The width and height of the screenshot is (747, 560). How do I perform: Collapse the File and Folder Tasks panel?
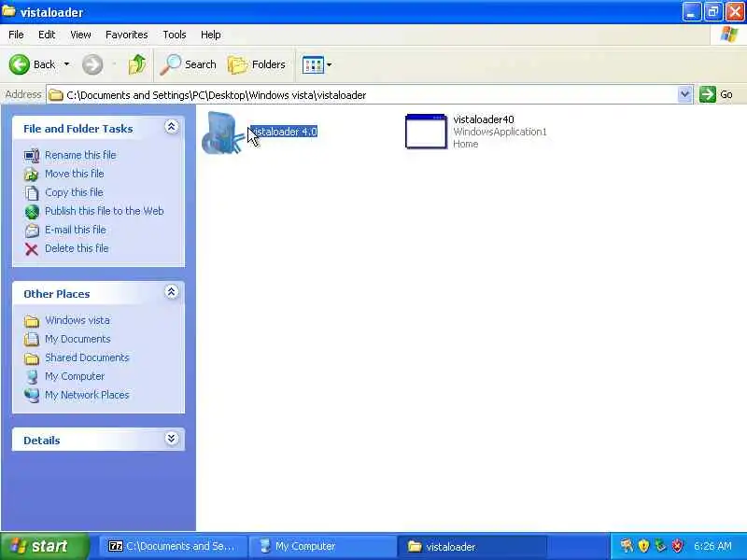(172, 127)
